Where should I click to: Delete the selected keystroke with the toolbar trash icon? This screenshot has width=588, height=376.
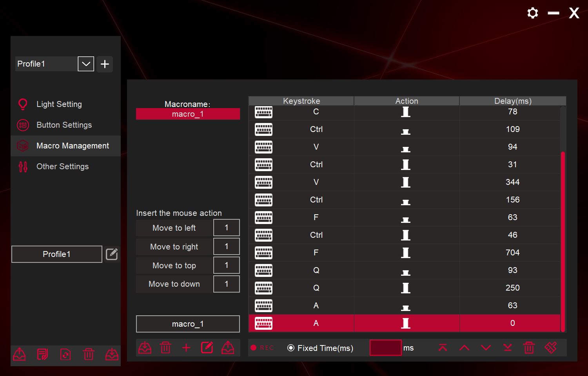click(x=529, y=347)
